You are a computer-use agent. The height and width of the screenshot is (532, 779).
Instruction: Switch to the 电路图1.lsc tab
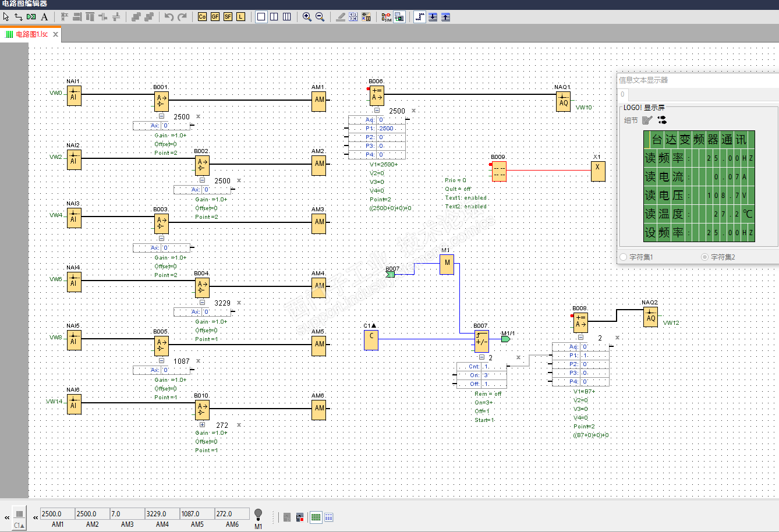point(30,34)
